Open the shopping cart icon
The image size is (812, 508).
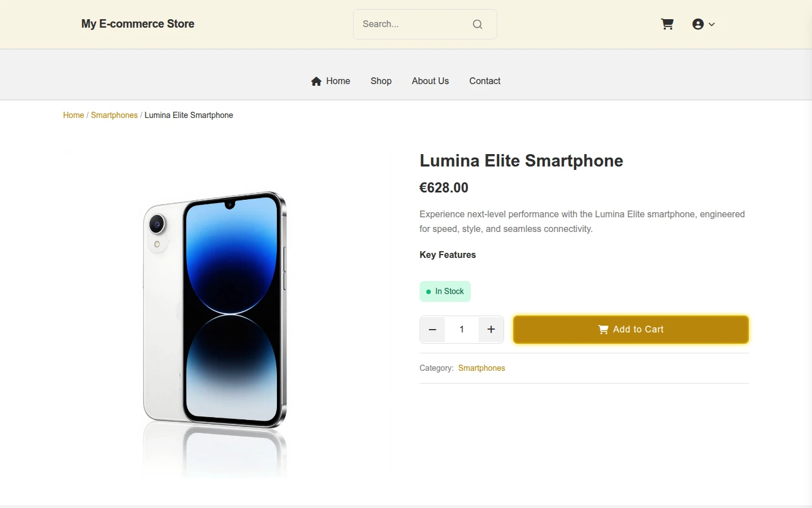tap(667, 24)
